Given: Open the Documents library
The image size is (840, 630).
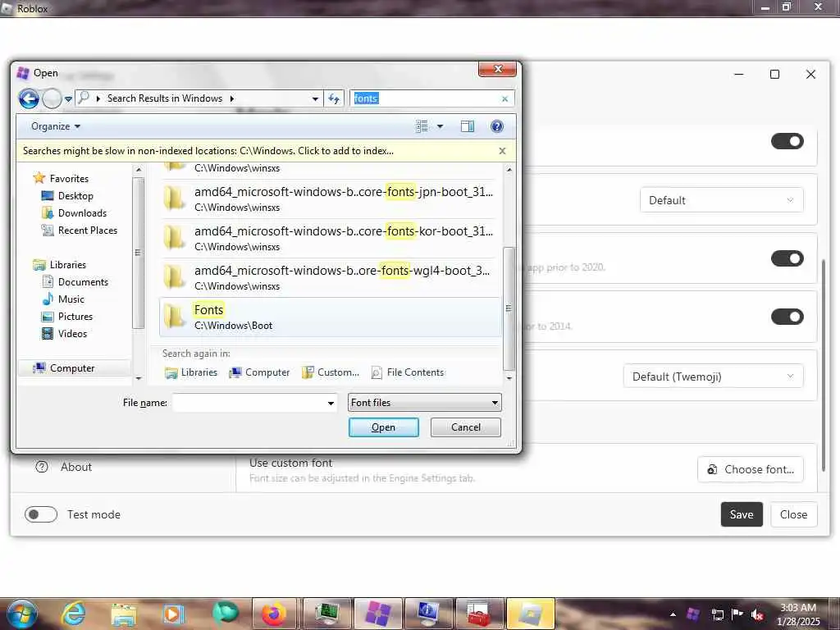Looking at the screenshot, I should (x=83, y=282).
